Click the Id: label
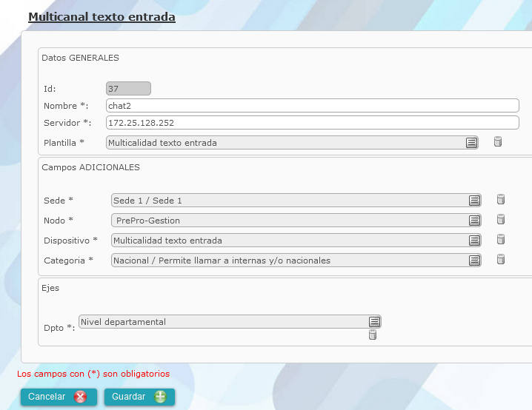The width and height of the screenshot is (532, 410). click(50, 89)
